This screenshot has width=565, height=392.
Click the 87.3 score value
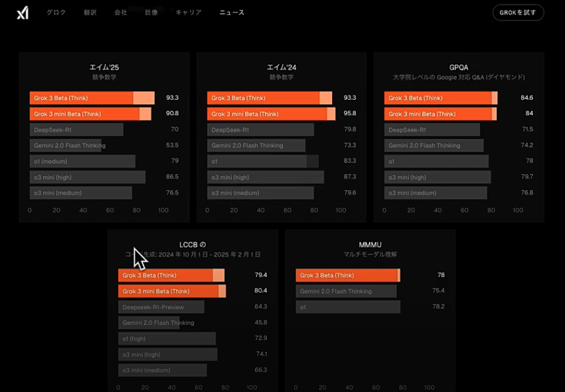point(350,177)
